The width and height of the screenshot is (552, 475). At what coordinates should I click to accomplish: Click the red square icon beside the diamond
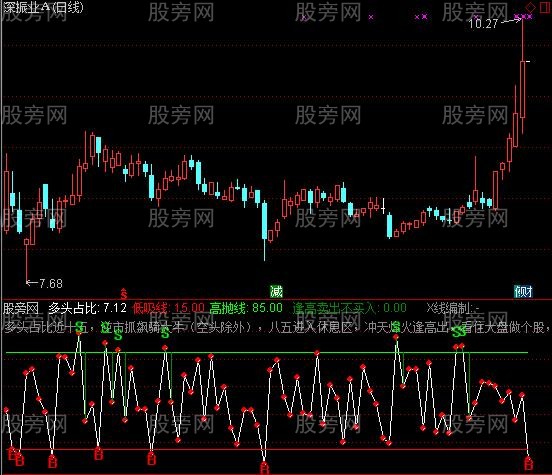click(545, 7)
